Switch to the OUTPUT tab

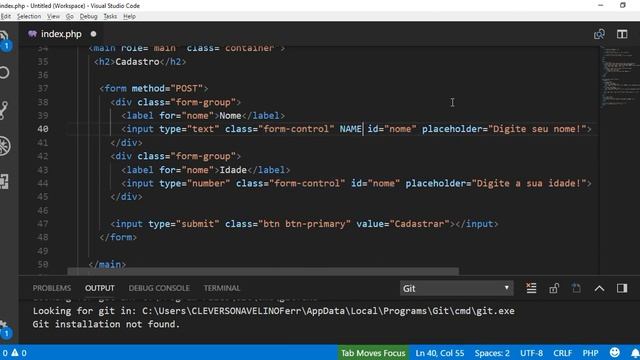click(100, 288)
